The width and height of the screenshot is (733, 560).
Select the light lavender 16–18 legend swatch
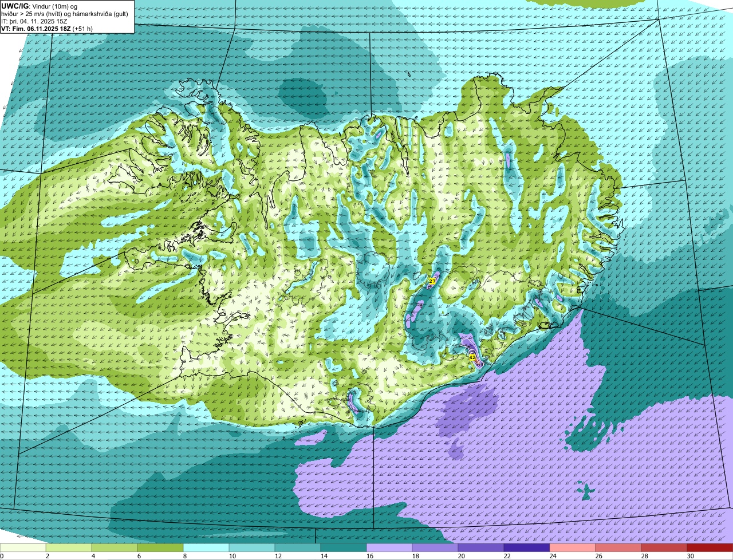pyautogui.click(x=389, y=547)
